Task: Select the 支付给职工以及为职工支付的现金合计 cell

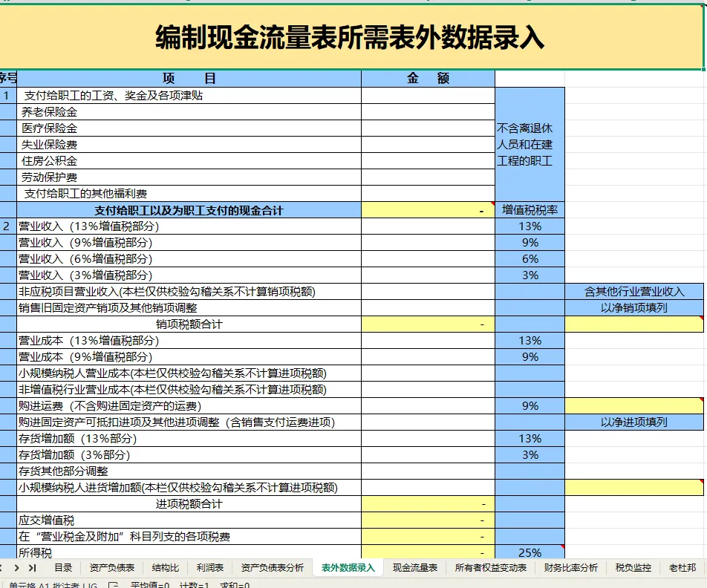Action: (189, 210)
